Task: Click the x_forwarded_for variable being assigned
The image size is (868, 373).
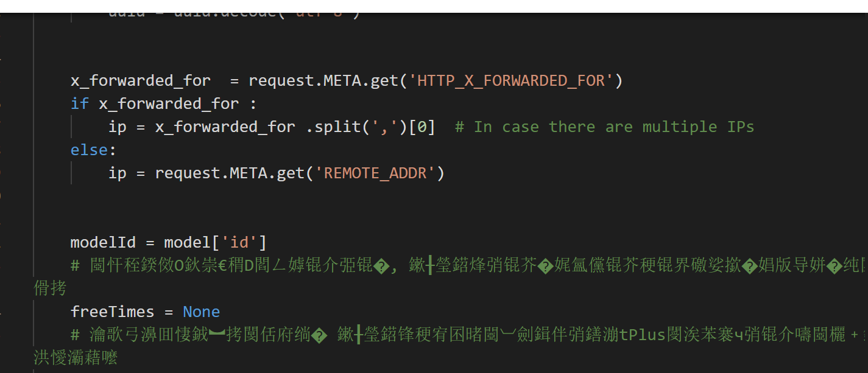Action: tap(141, 80)
